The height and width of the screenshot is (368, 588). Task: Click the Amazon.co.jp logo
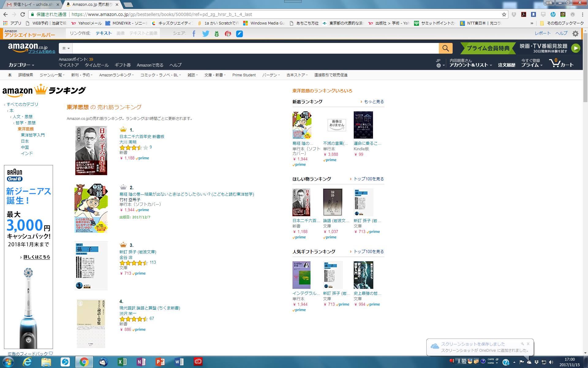(28, 47)
